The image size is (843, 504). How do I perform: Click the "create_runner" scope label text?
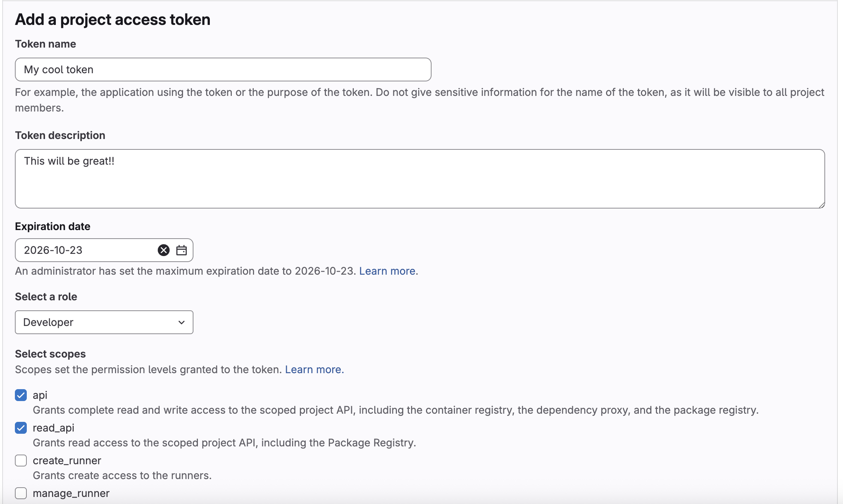point(67,461)
